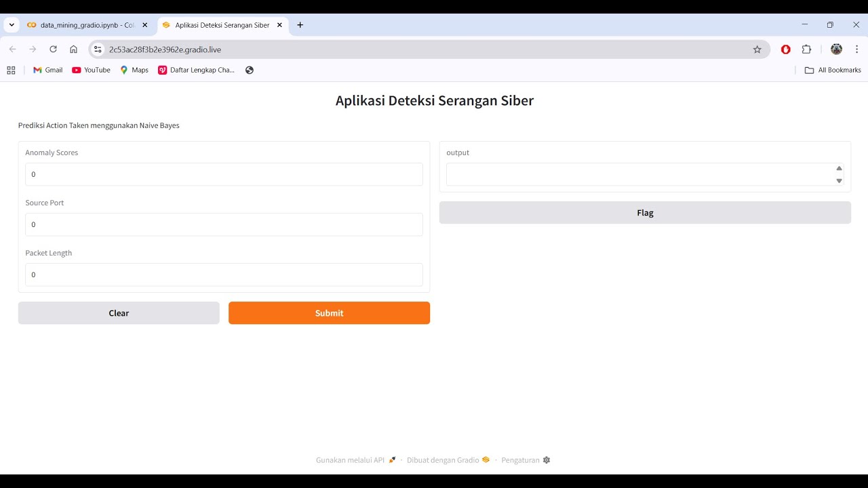Click the up arrow in the output box
The image size is (868, 488).
(x=839, y=168)
